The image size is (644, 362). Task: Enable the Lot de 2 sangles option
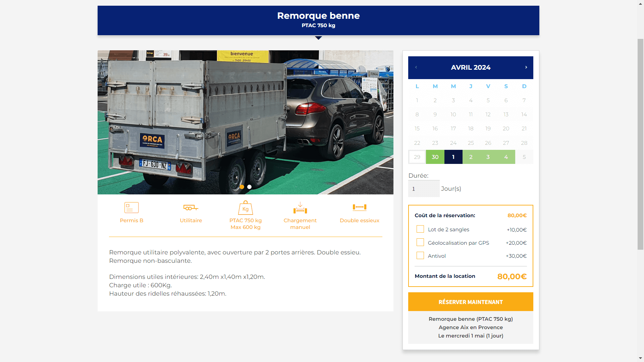pyautogui.click(x=420, y=229)
